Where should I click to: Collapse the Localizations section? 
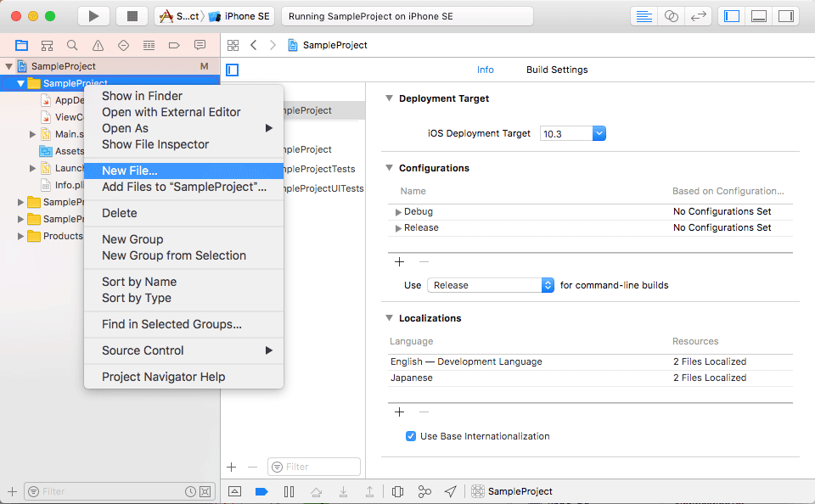point(389,318)
